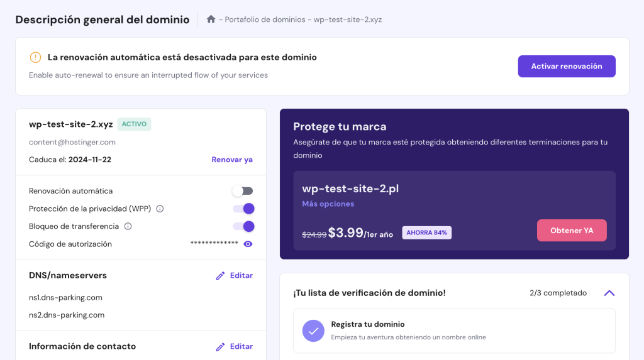Enable the Renovación automática toggle
Viewport: 644px width, 360px height.
[x=243, y=191]
